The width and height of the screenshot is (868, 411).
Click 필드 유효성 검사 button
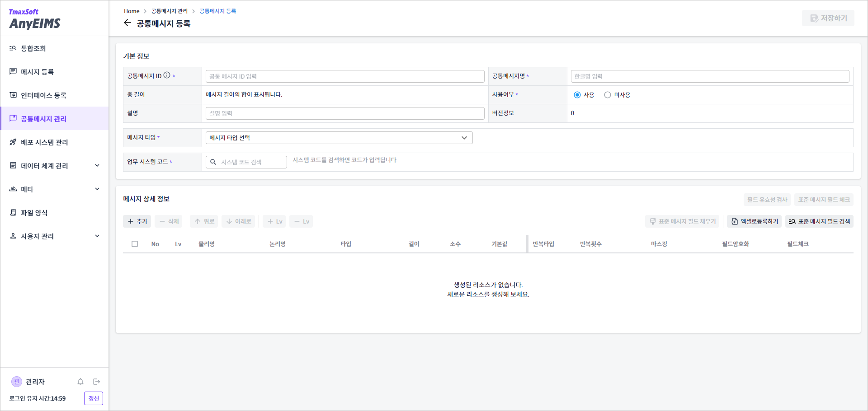tap(767, 200)
